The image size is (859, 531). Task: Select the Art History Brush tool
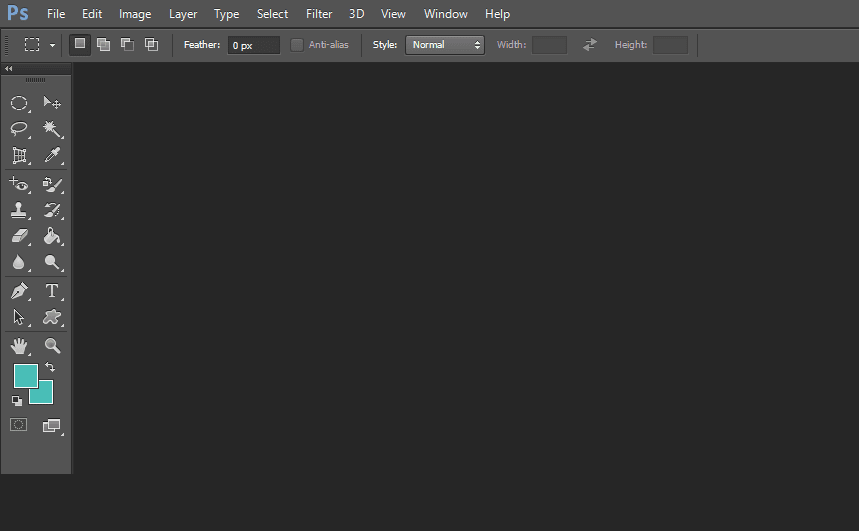[52, 210]
